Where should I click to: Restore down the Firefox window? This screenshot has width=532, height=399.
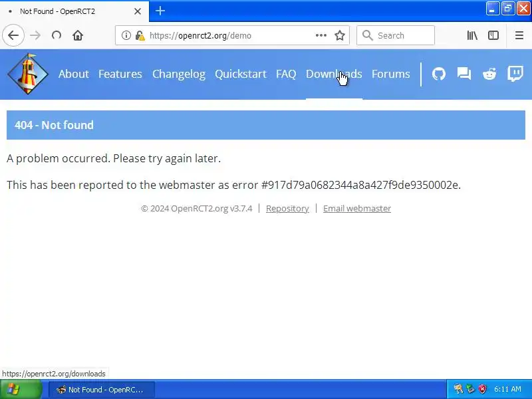[507, 9]
